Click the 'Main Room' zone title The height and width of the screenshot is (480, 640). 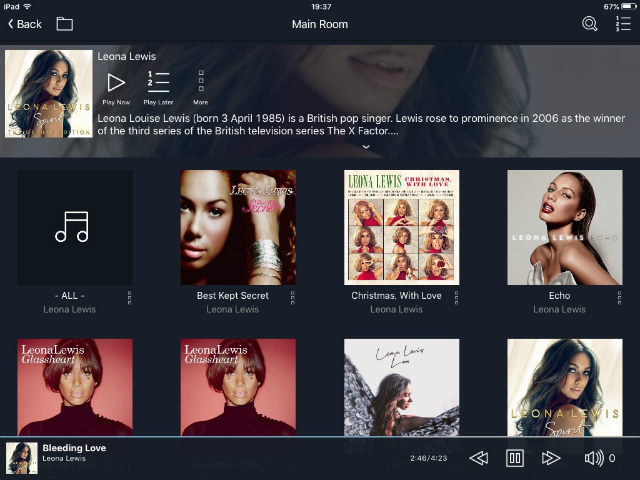pos(320,24)
